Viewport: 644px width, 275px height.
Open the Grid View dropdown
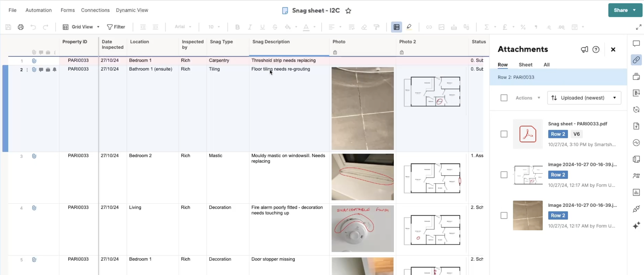(x=81, y=27)
